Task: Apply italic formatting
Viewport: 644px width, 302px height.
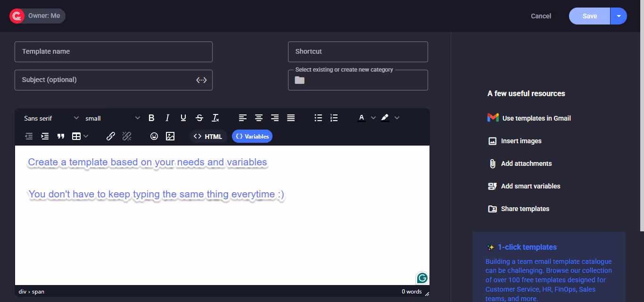Action: coord(167,118)
